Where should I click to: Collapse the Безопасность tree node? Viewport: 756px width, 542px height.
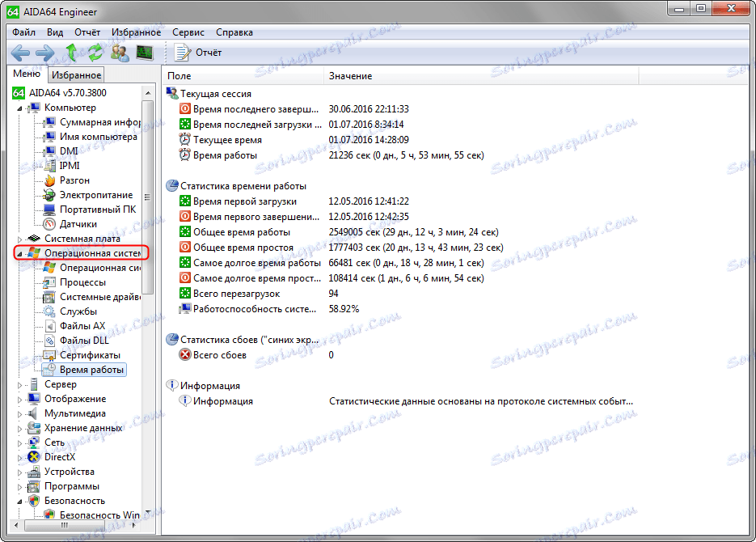click(19, 502)
